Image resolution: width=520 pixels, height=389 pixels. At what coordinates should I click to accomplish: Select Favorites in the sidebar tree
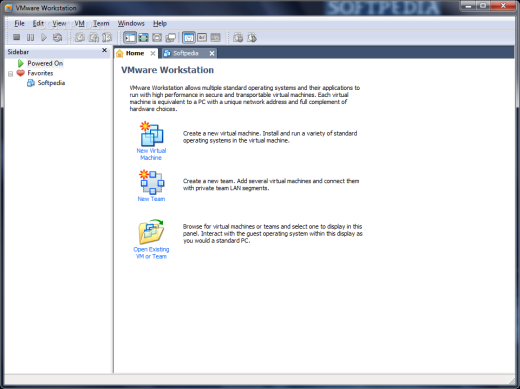pyautogui.click(x=40, y=73)
